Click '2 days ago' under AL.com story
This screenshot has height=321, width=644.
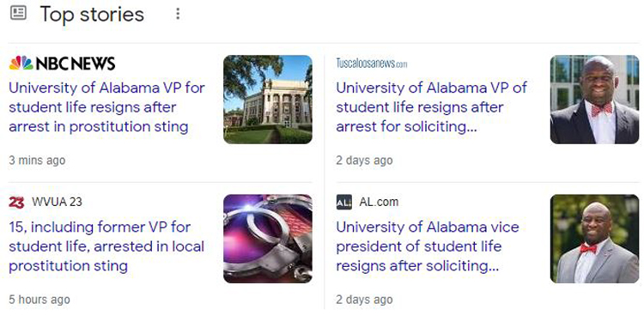[x=364, y=300]
